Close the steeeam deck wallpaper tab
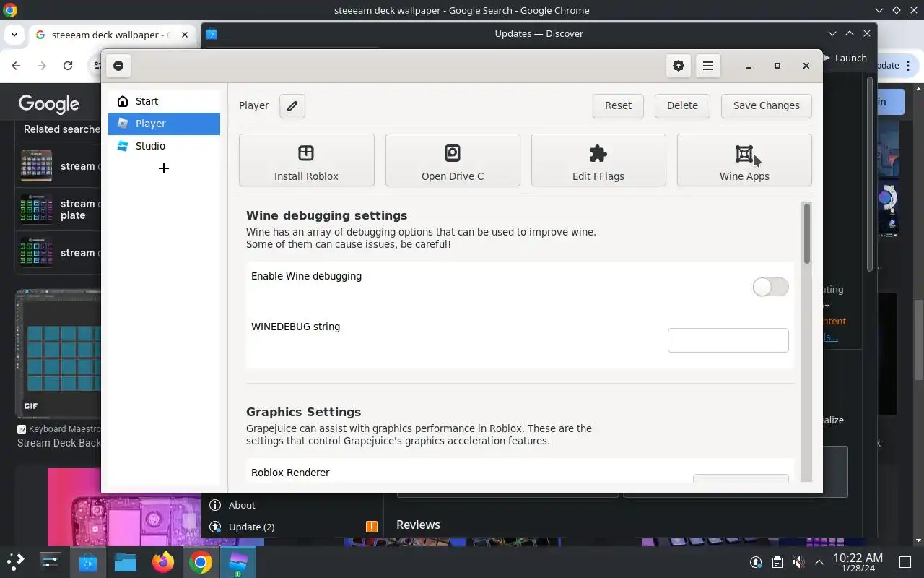The image size is (924, 578). click(x=186, y=35)
